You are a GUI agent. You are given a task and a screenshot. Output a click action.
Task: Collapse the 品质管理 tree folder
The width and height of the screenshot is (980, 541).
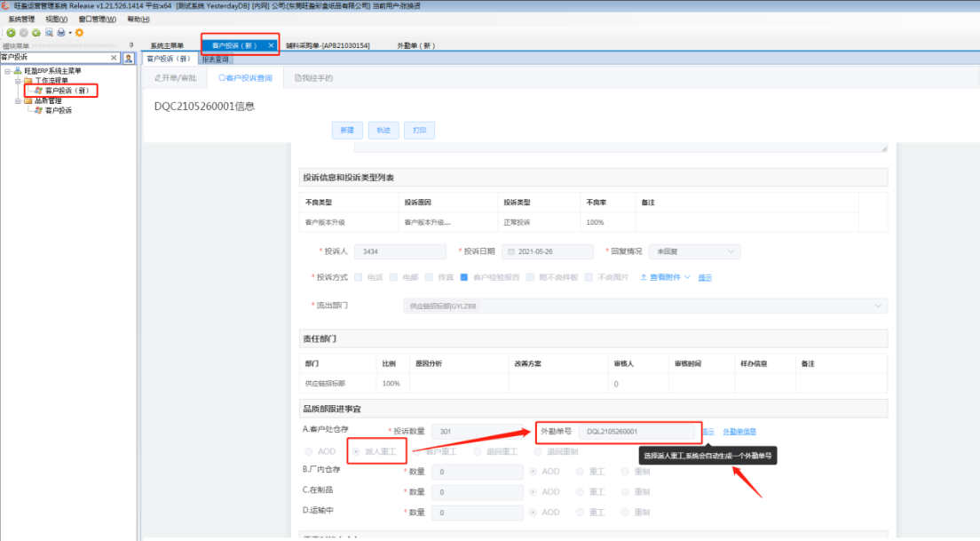click(18, 100)
